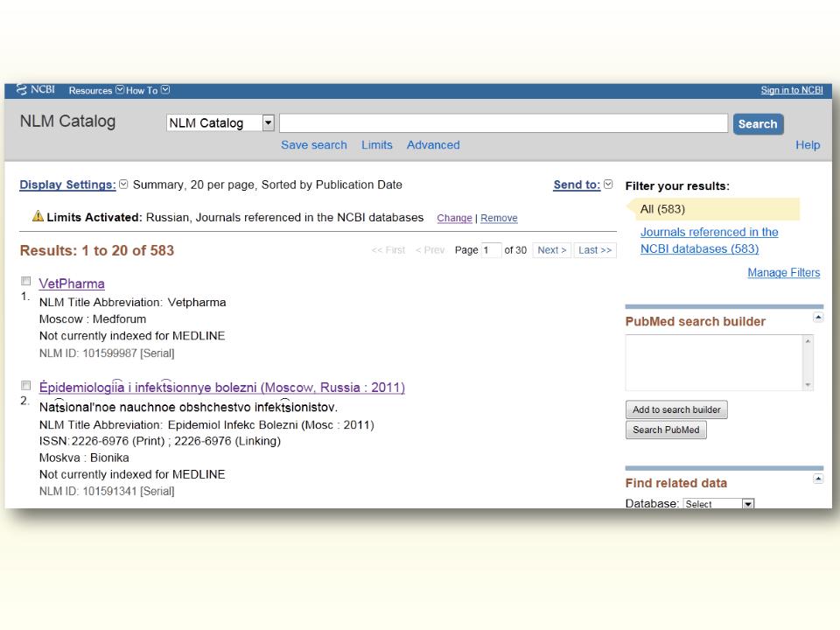
Task: Open Epidemiologiia i infektsionnye bolezni record
Action: click(221, 387)
